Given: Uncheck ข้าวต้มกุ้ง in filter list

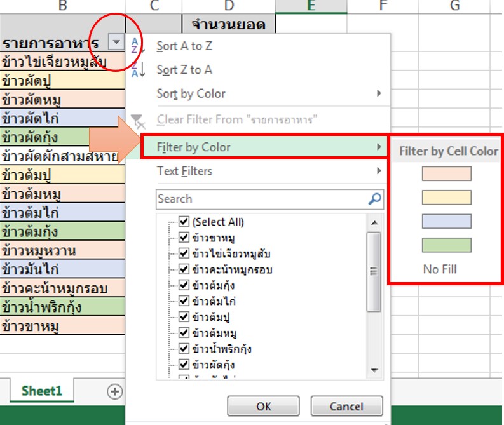Looking at the screenshot, I should pos(184,285).
